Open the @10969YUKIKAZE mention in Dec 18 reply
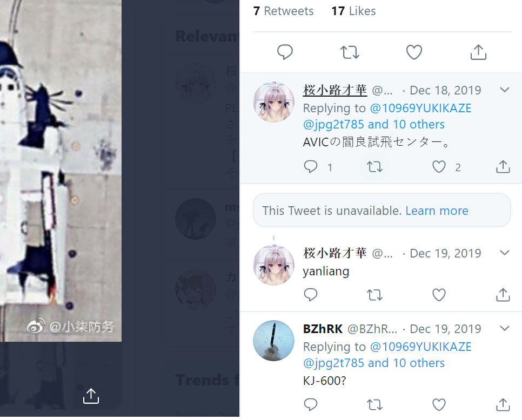The image size is (522, 420). pos(421,108)
